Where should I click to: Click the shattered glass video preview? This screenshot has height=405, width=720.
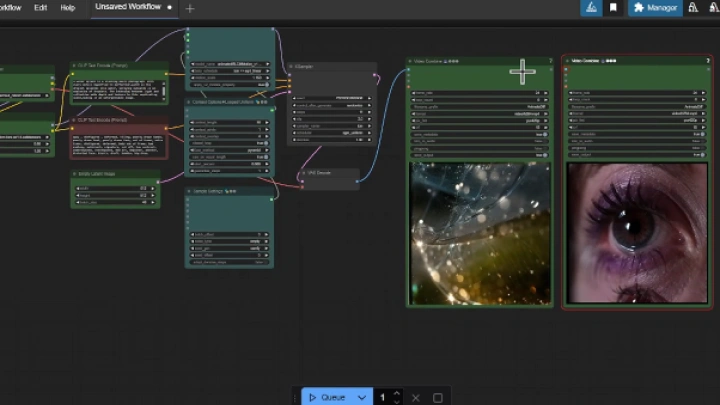(480, 233)
